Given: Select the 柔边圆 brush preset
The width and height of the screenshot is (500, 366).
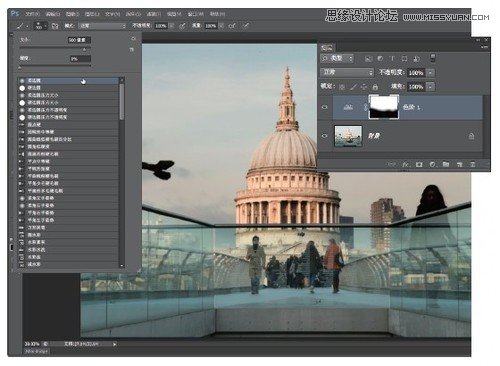Looking at the screenshot, I should [x=68, y=81].
